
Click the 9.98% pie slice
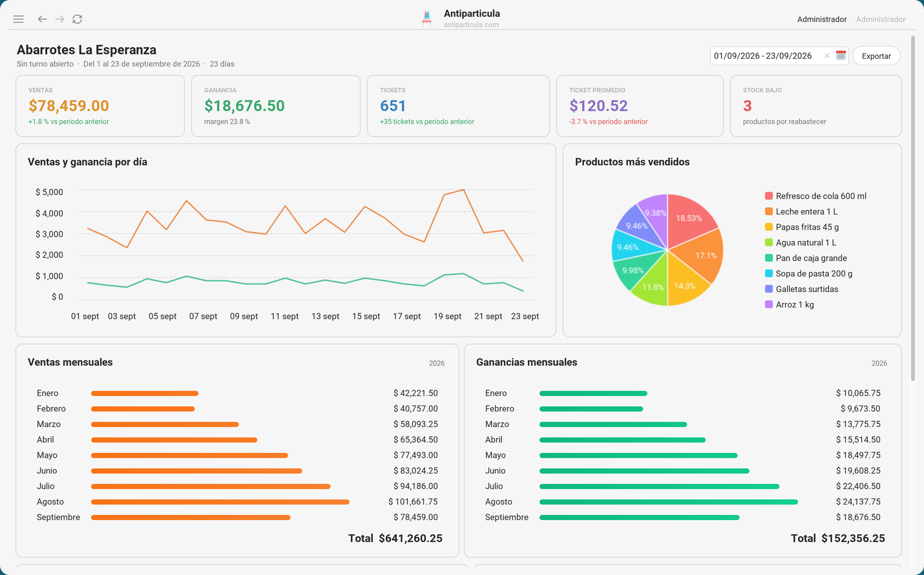633,271
